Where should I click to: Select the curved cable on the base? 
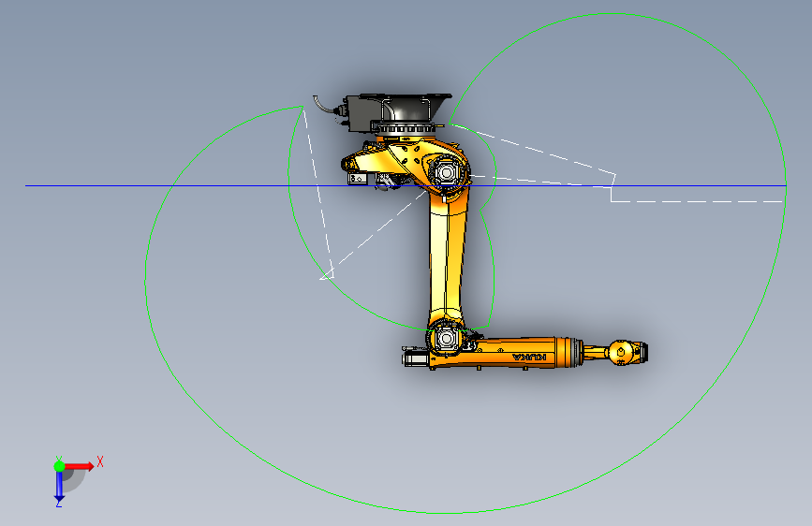[324, 105]
